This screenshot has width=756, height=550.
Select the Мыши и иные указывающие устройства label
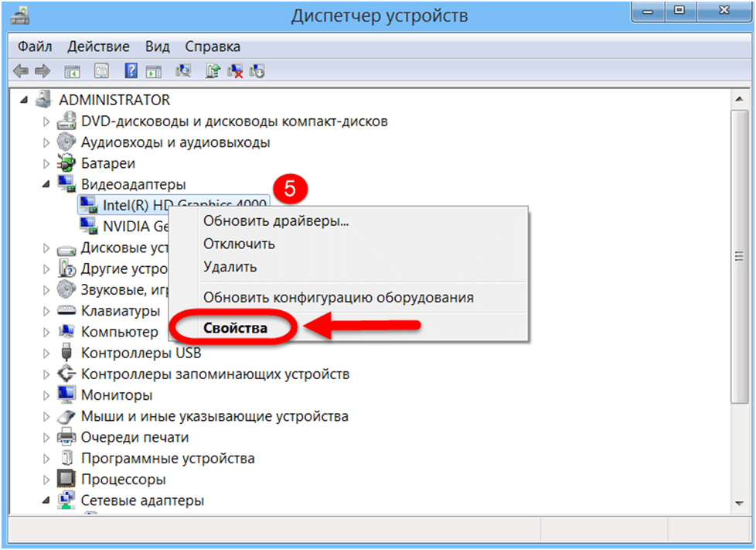215,416
